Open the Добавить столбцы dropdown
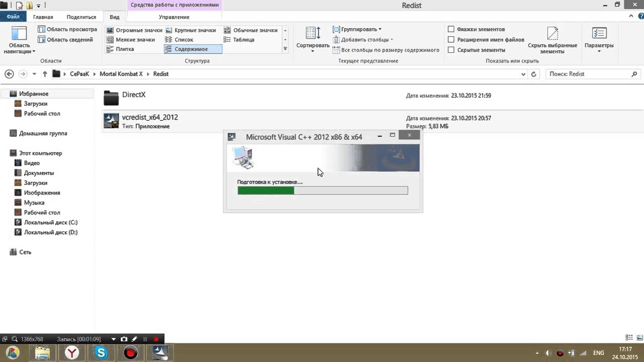 point(363,40)
